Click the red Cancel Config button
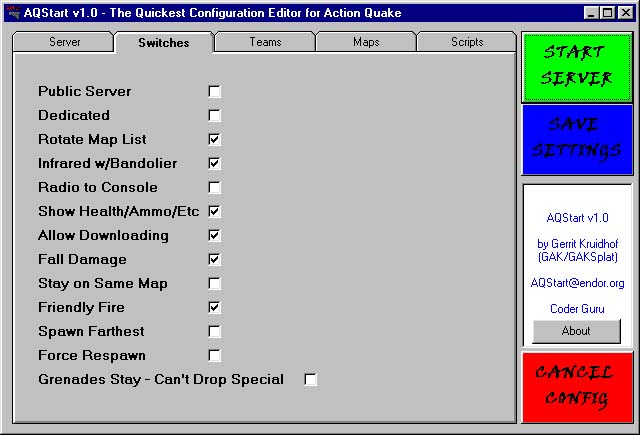The image size is (640, 435). click(577, 388)
